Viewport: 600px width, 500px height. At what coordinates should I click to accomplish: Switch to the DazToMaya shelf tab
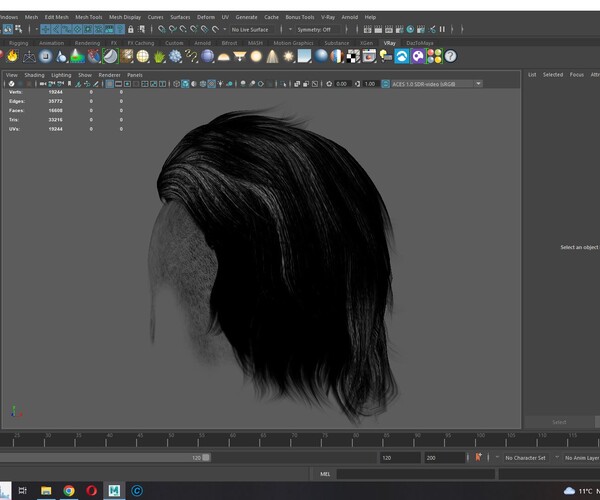click(x=420, y=43)
